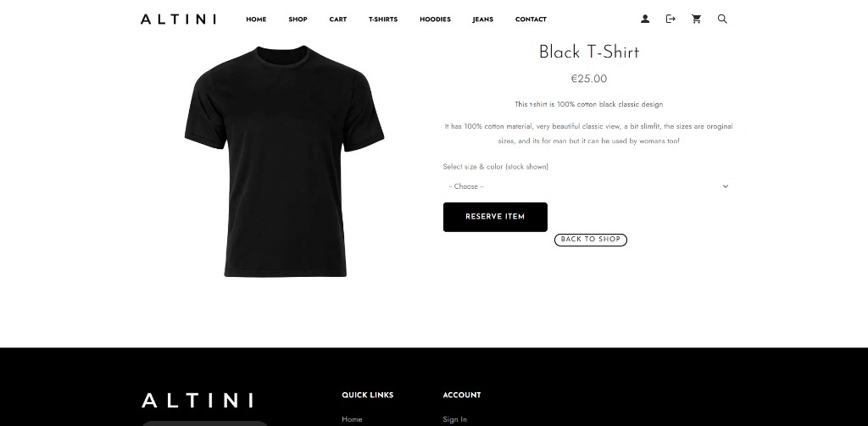Open the Contact page
The height and width of the screenshot is (426, 868).
pos(531,19)
